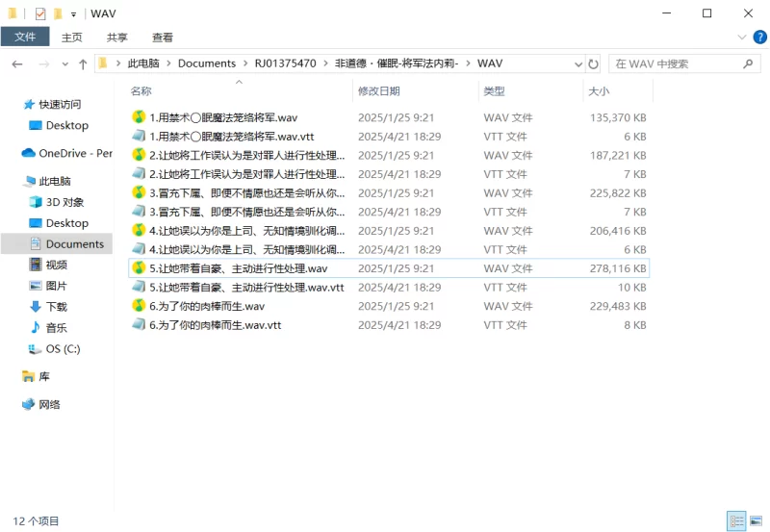Open the address bar history dropdown

577,63
